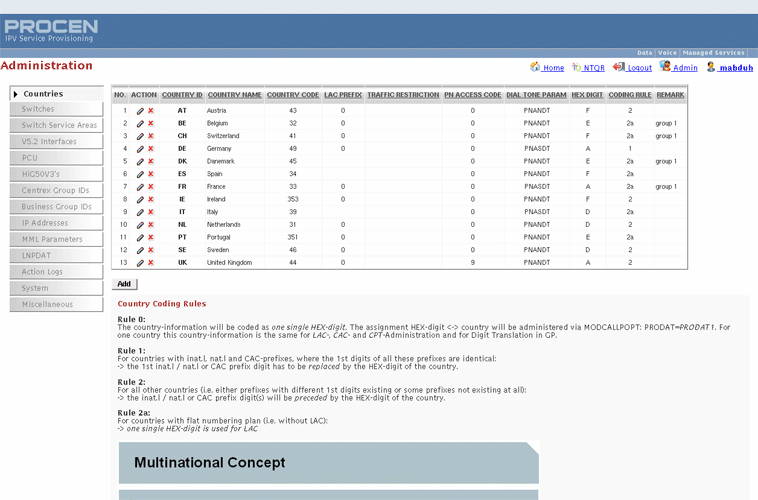This screenshot has height=500, width=758.
Task: Click the edit pencil icon for Austria
Action: click(140, 111)
